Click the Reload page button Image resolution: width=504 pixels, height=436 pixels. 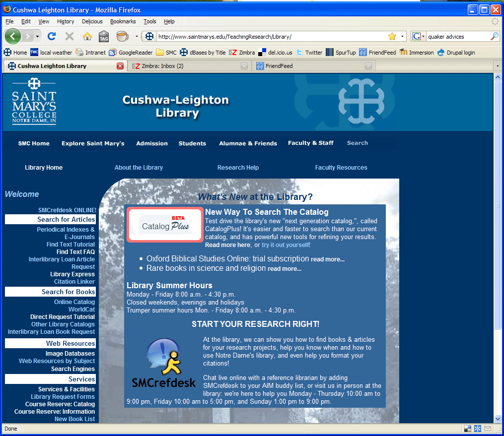52,36
